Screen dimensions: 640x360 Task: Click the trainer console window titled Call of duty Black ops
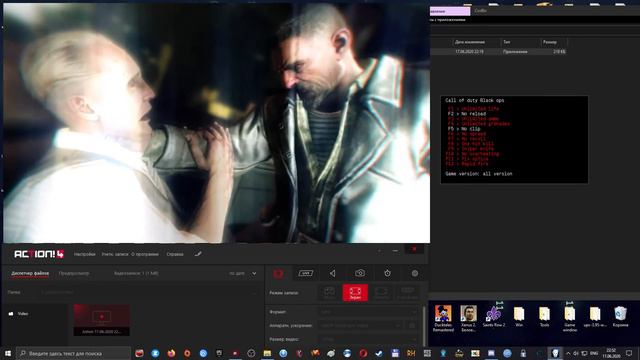click(x=514, y=140)
